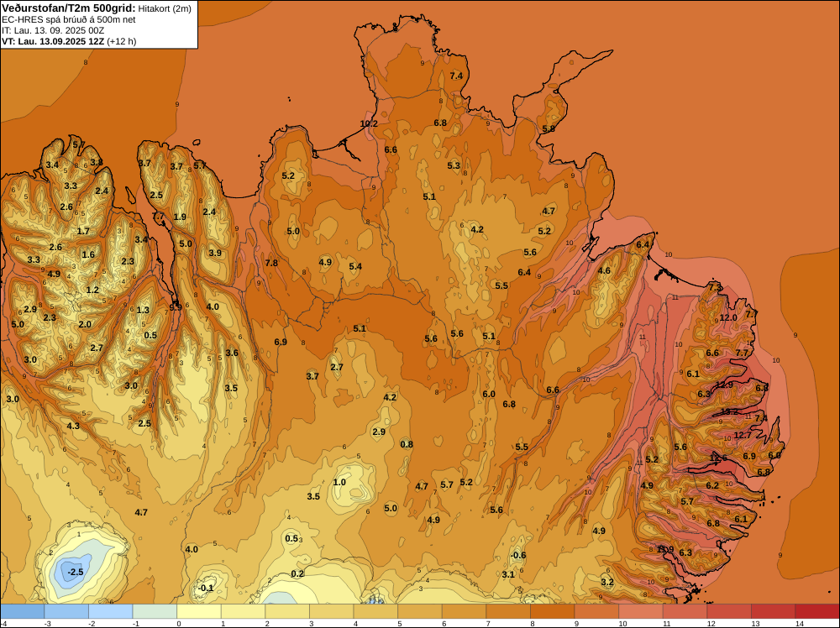This screenshot has width=840, height=628.
Task: Click legend swatch between 7 and 8
Action: (508, 611)
